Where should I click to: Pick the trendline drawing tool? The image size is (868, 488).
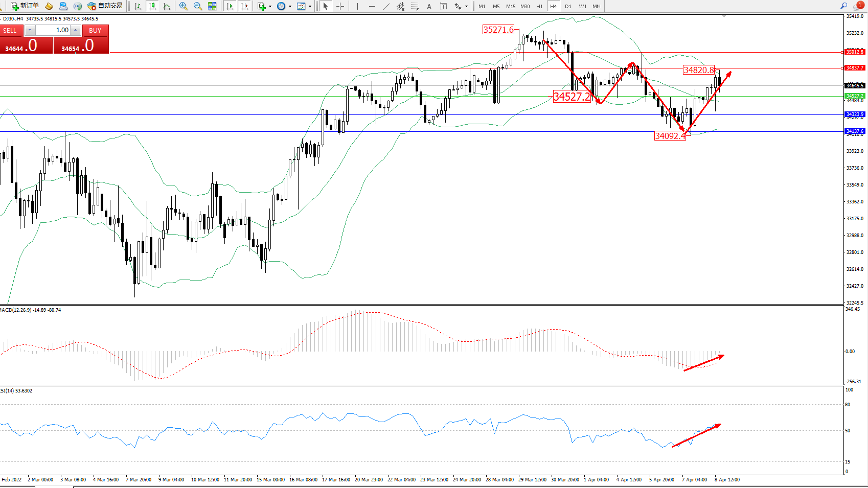click(x=386, y=6)
